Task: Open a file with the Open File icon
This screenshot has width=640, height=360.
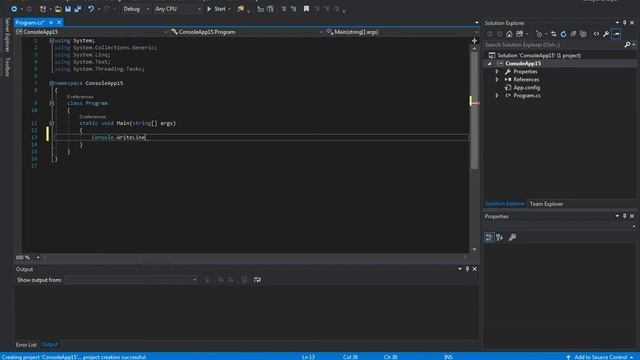Action: 58,9
